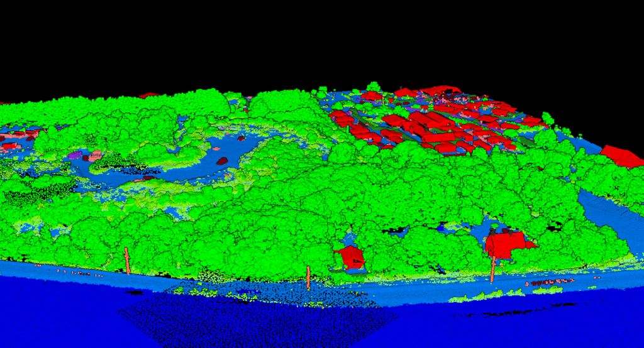
Task: Click the rightmost orange pole near the red house
Action: coord(493,269)
